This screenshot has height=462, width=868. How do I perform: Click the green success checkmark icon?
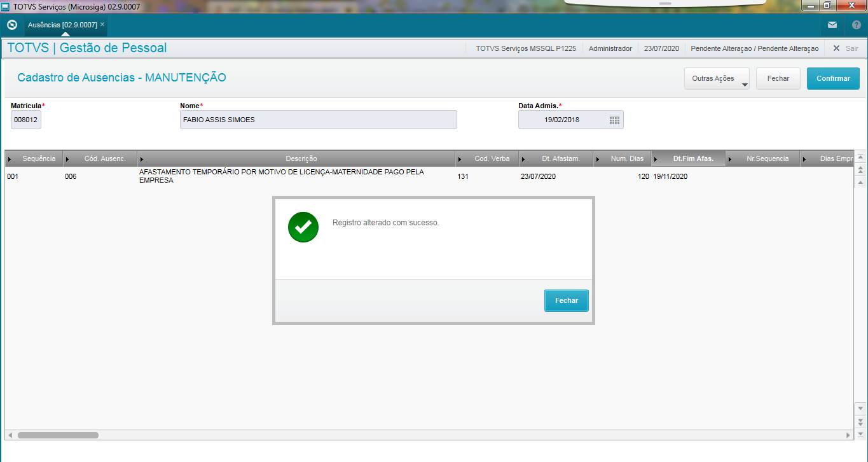click(x=303, y=227)
